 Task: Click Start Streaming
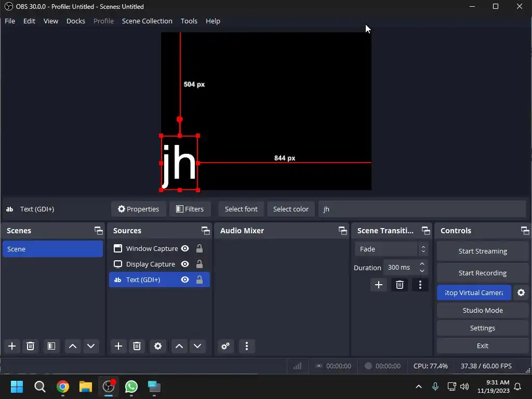click(x=483, y=251)
